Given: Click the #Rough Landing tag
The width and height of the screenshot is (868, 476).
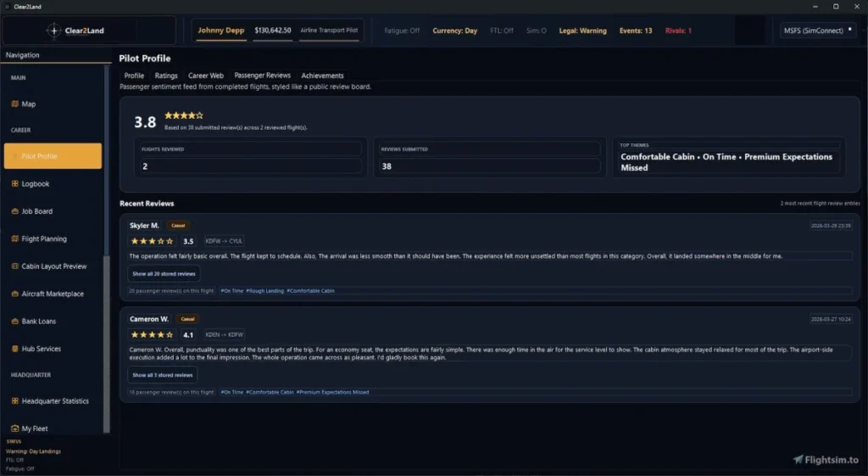Looking at the screenshot, I should [x=265, y=291].
